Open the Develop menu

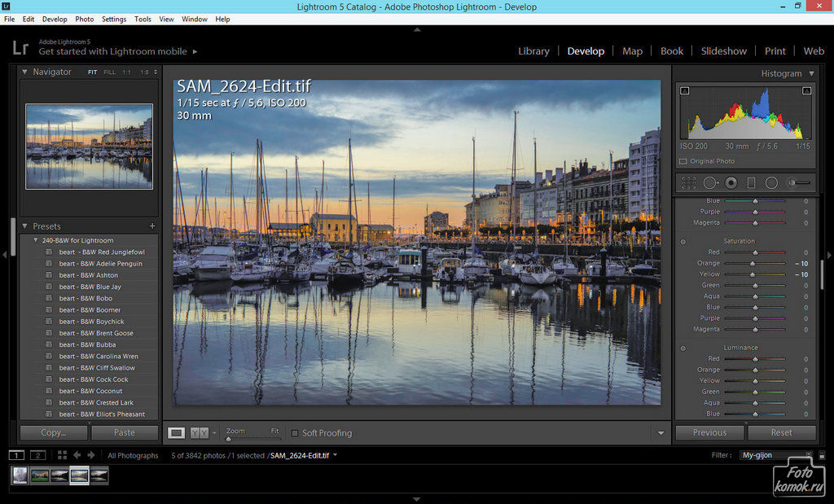click(x=55, y=20)
